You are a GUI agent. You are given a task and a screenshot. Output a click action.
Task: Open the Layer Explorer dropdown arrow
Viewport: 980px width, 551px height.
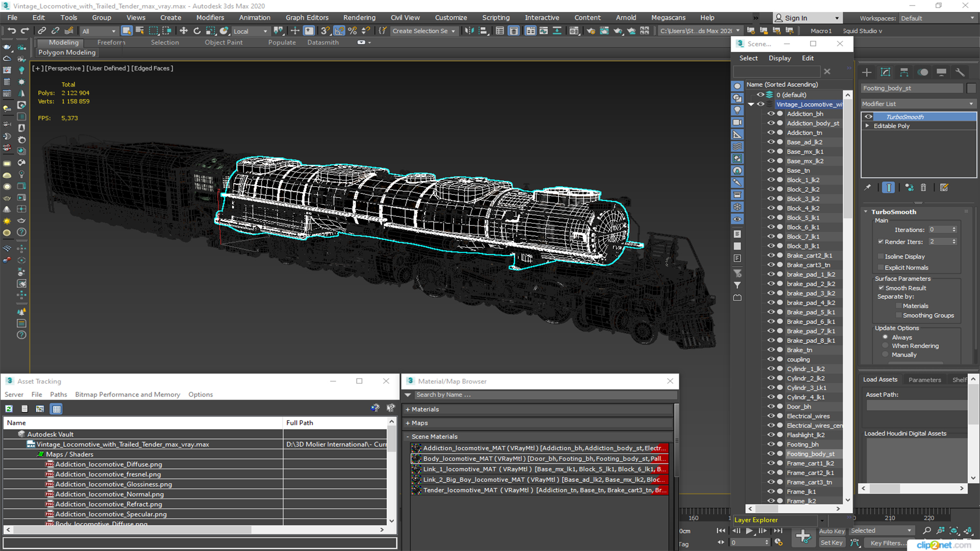[x=822, y=520]
